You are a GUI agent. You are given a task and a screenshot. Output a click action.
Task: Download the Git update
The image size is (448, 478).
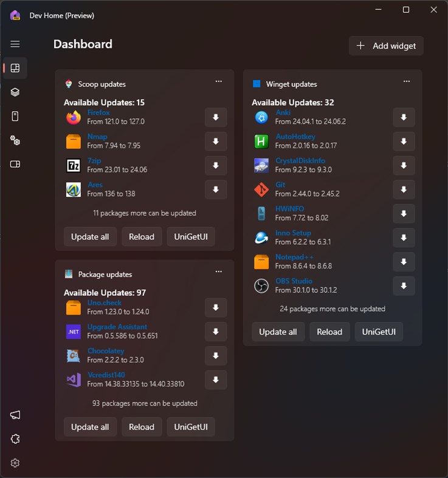click(x=404, y=189)
